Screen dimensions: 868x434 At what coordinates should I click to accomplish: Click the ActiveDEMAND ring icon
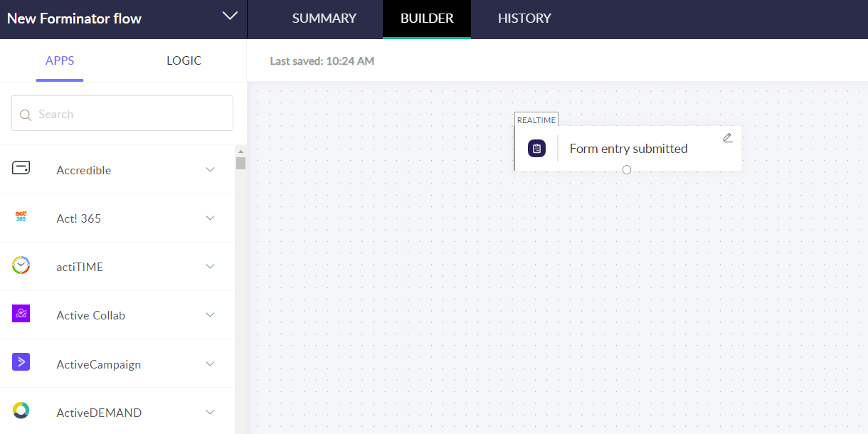(x=21, y=411)
